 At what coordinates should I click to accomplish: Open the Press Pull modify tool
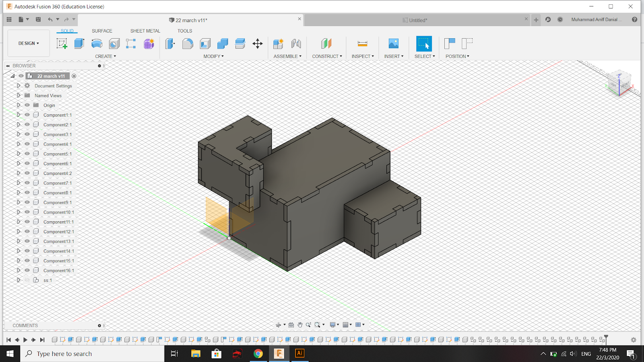169,43
